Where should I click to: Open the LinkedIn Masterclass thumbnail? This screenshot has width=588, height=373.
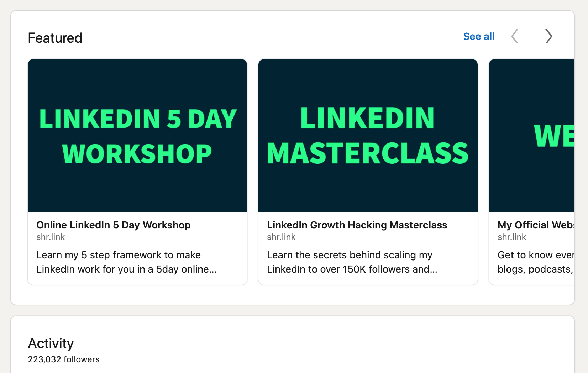point(368,135)
